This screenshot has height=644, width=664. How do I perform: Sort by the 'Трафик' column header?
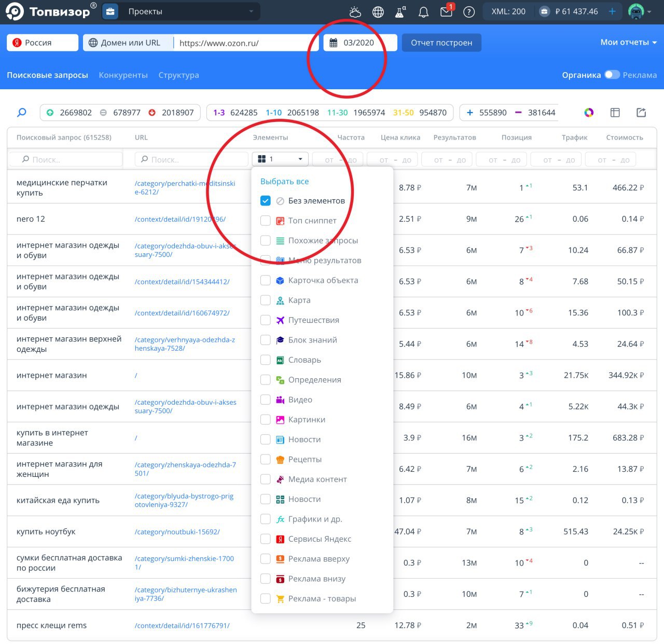click(x=575, y=138)
